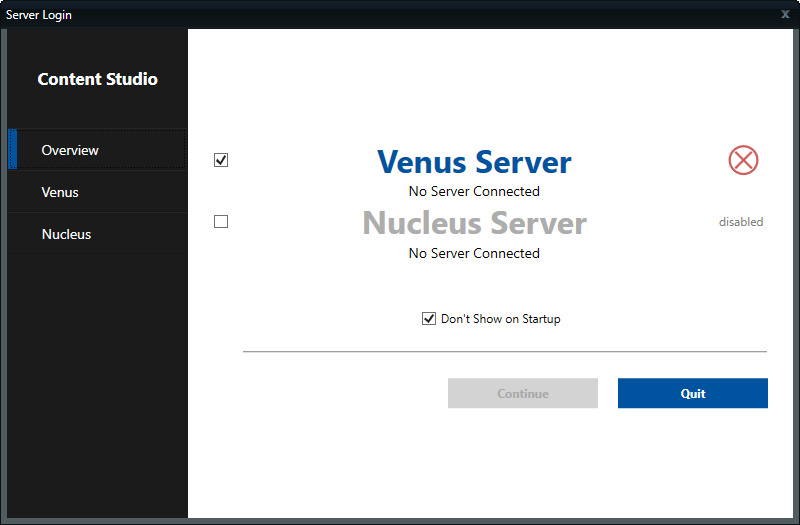800x525 pixels.
Task: Click the Venus Server heading
Action: coord(474,162)
